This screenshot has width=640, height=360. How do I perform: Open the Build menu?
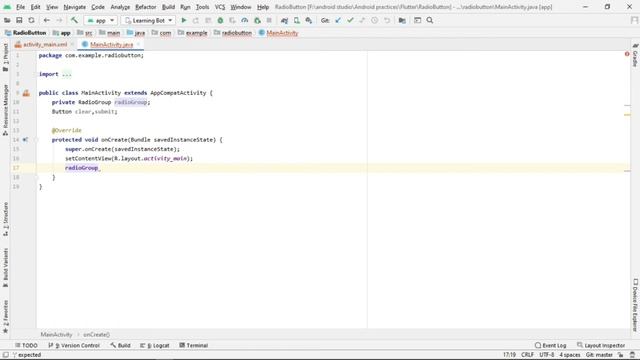pyautogui.click(x=168, y=7)
